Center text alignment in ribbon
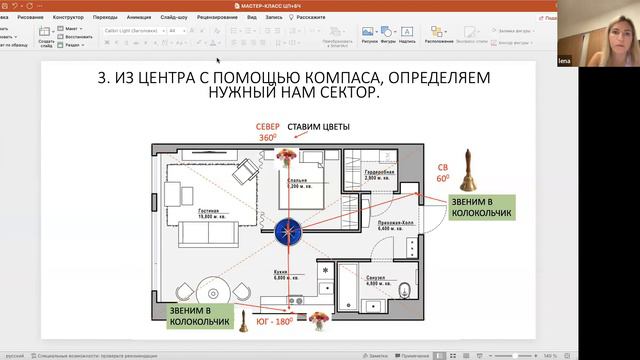640x360 pixels. click(244, 42)
